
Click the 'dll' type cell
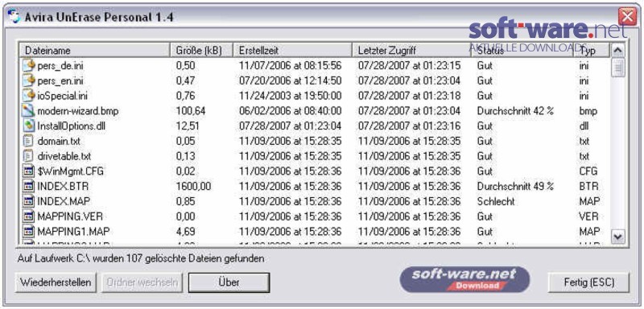coord(584,126)
